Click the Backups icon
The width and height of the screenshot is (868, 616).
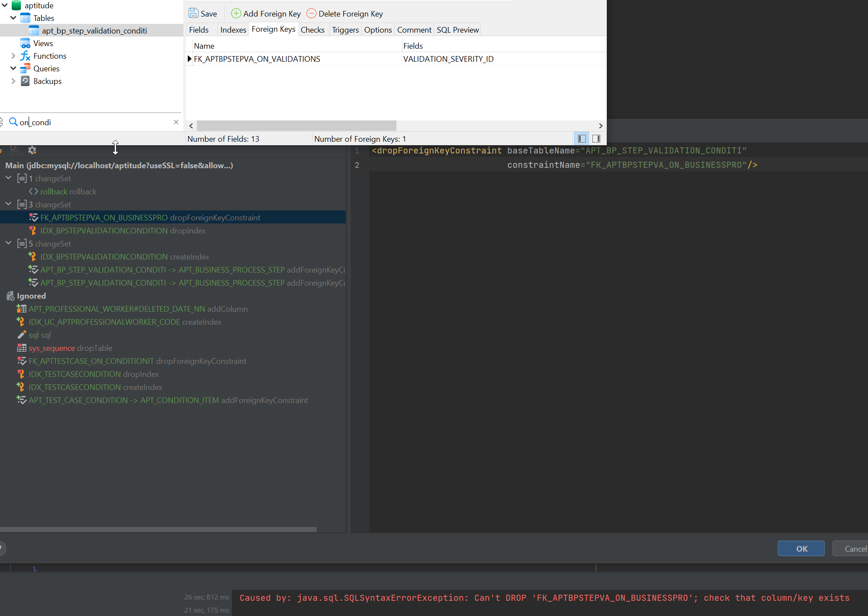pos(25,81)
